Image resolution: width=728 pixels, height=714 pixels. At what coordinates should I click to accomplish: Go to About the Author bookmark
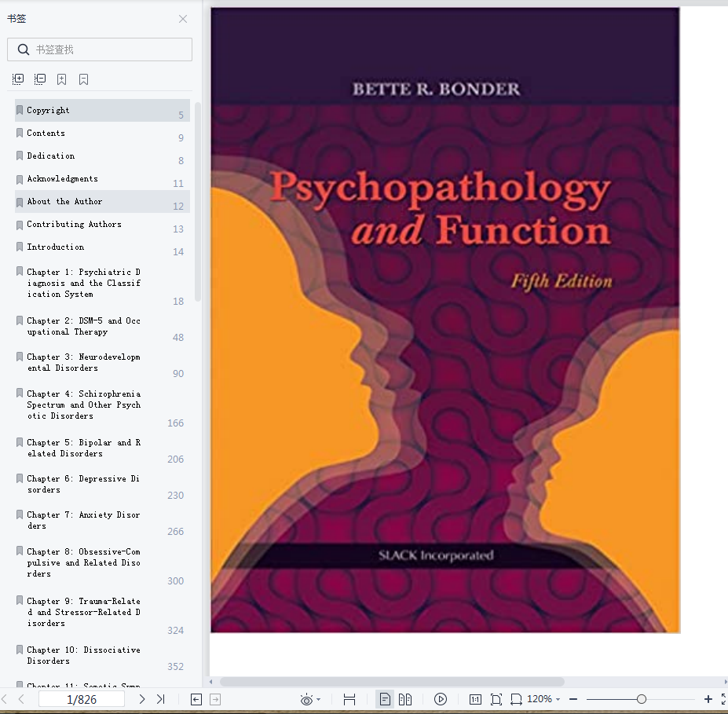[102, 202]
